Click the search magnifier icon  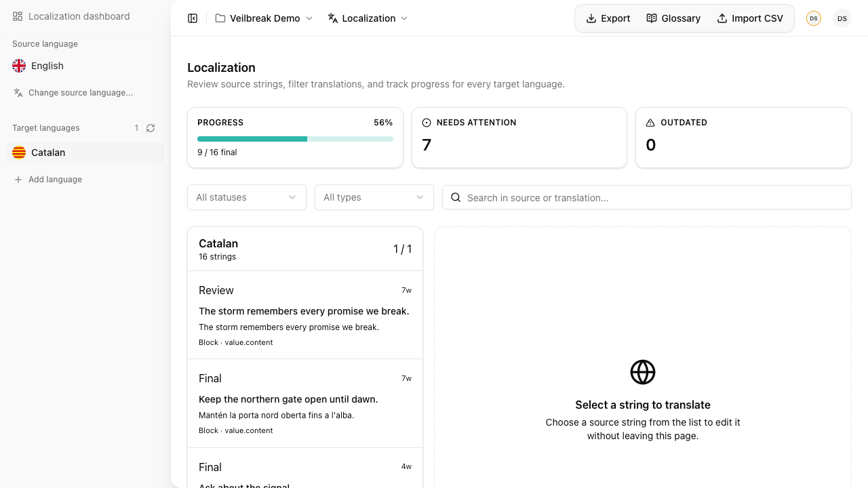456,198
